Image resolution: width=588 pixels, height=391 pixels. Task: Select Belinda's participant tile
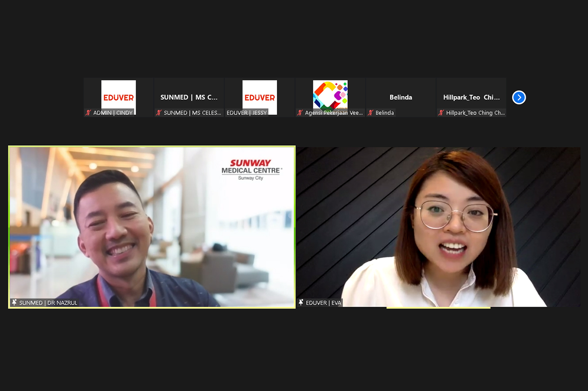(401, 97)
